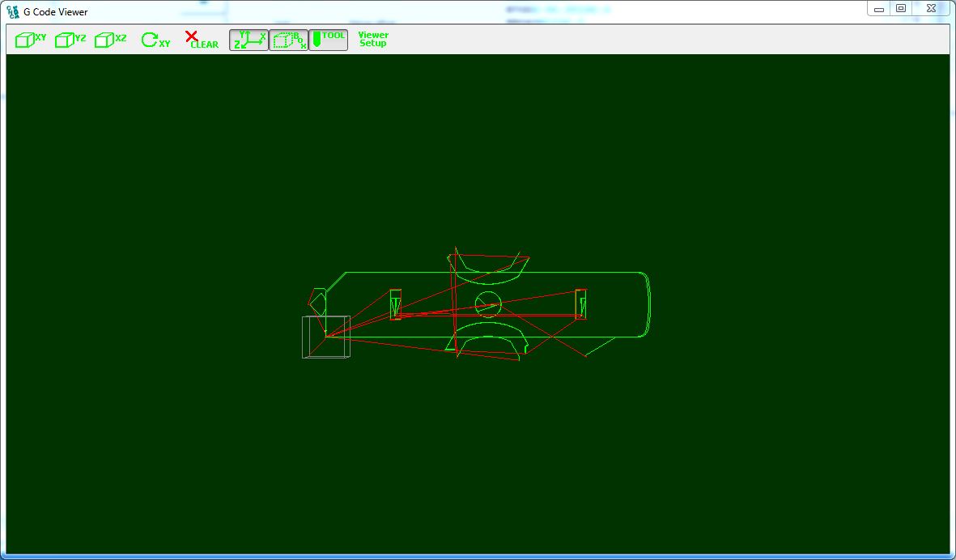Click the gray wireframe box in the viewport
The width and height of the screenshot is (956, 560).
[x=326, y=337]
